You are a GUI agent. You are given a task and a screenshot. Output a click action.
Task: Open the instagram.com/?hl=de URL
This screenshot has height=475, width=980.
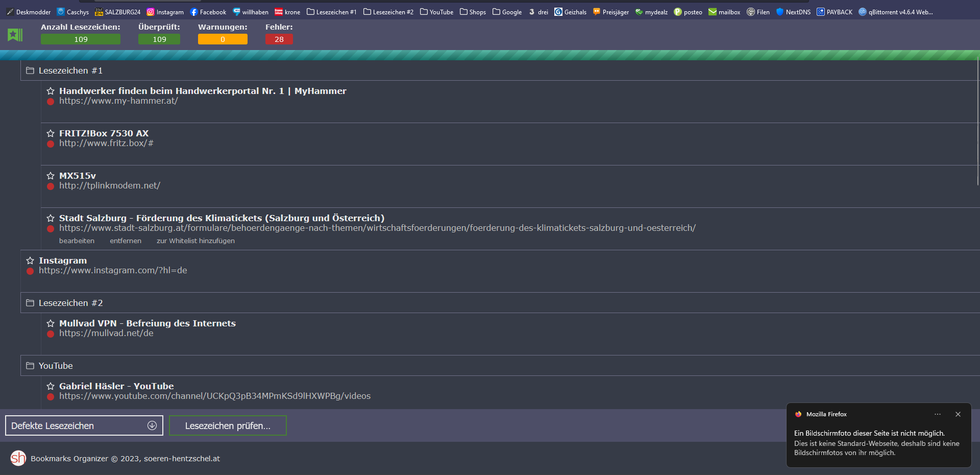(x=113, y=271)
